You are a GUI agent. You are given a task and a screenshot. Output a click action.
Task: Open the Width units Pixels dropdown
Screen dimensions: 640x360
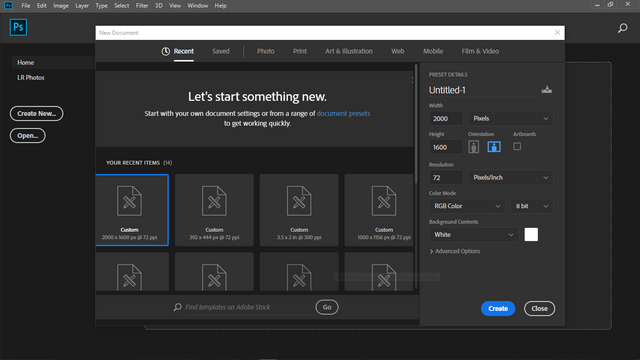tap(510, 118)
